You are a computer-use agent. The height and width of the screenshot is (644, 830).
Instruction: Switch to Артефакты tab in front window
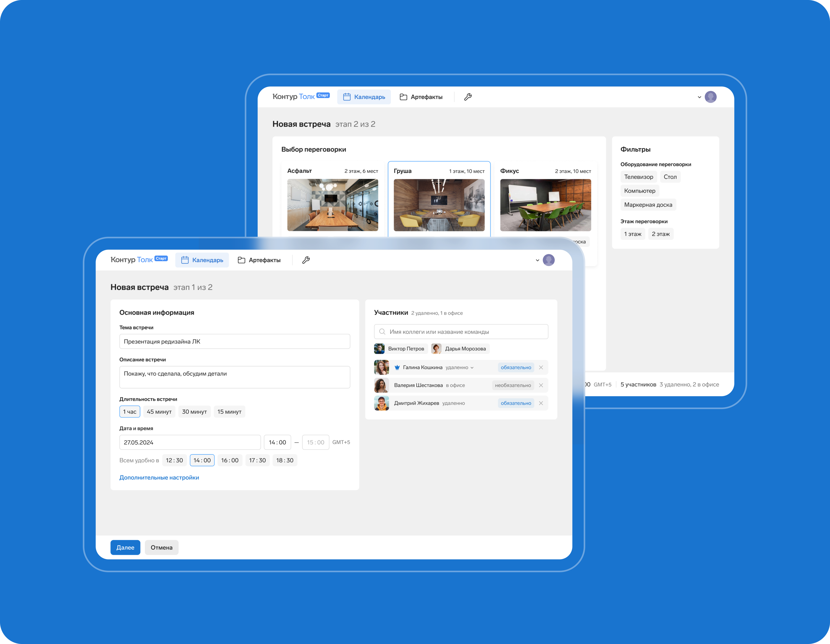[x=259, y=260]
